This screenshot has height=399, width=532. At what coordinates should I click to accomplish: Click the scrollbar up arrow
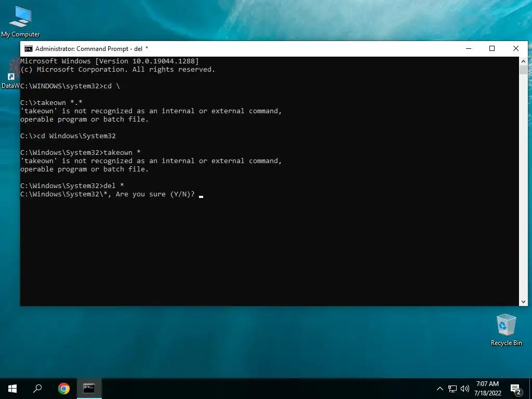523,61
